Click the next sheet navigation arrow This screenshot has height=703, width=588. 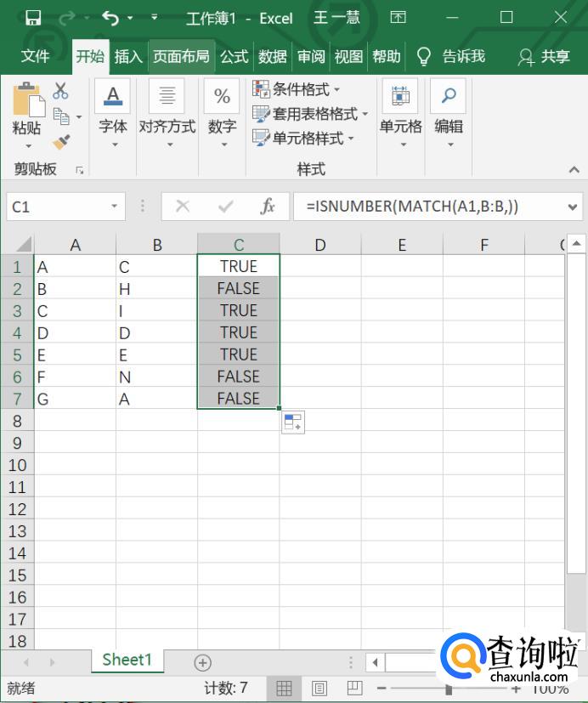click(52, 662)
